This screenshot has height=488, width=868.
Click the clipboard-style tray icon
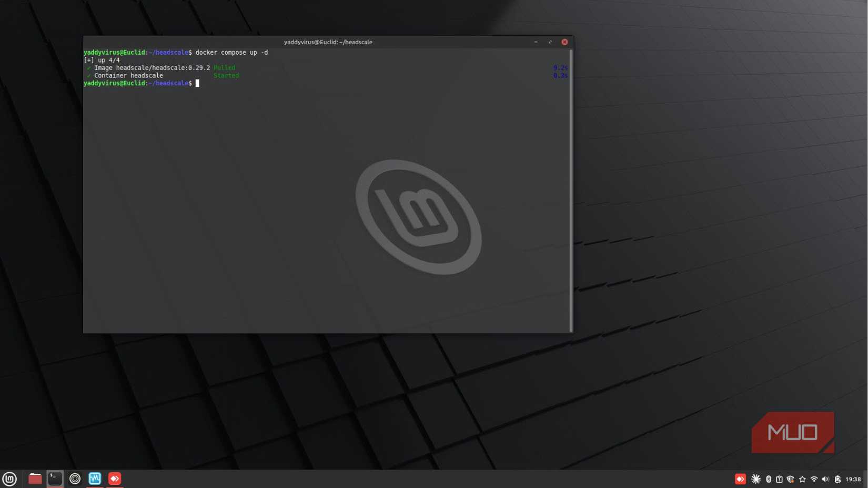click(x=779, y=479)
